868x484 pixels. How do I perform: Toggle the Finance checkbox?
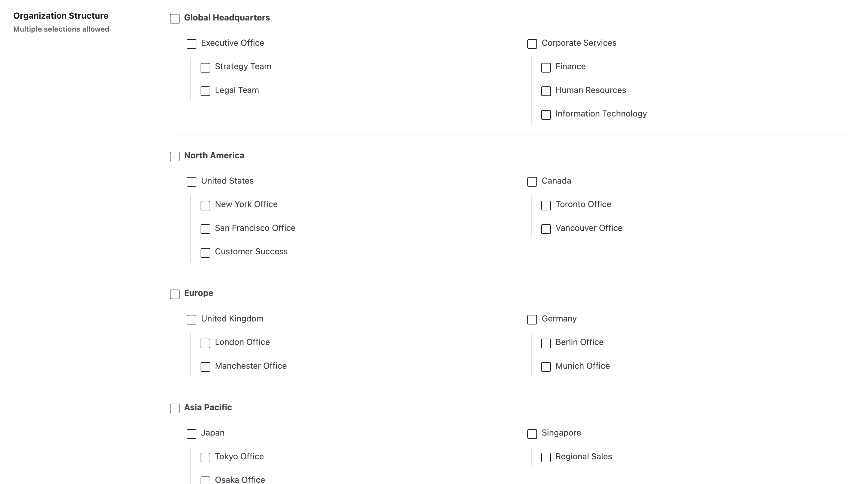[x=546, y=68]
